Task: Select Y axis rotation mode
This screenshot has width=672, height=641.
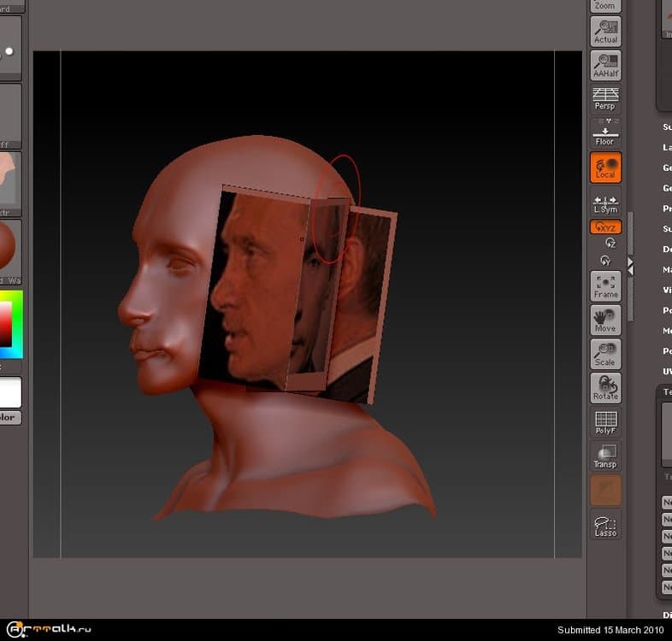Action: pyautogui.click(x=605, y=259)
